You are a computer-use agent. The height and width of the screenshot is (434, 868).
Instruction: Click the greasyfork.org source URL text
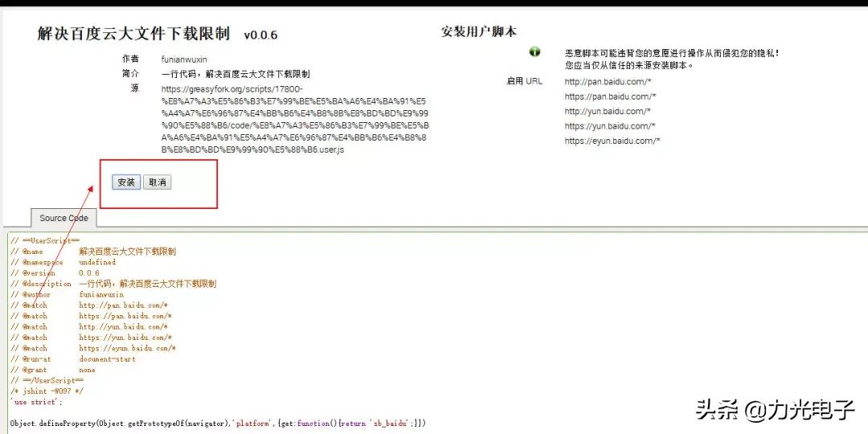294,119
